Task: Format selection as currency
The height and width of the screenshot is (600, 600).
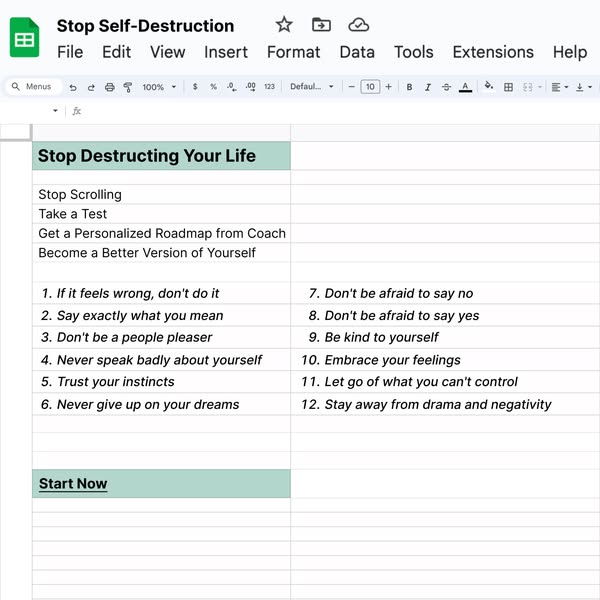Action: pyautogui.click(x=194, y=88)
